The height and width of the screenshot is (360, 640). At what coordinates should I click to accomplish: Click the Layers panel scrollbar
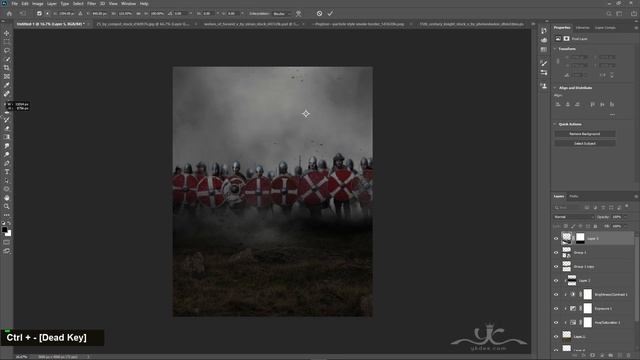[x=637, y=278]
